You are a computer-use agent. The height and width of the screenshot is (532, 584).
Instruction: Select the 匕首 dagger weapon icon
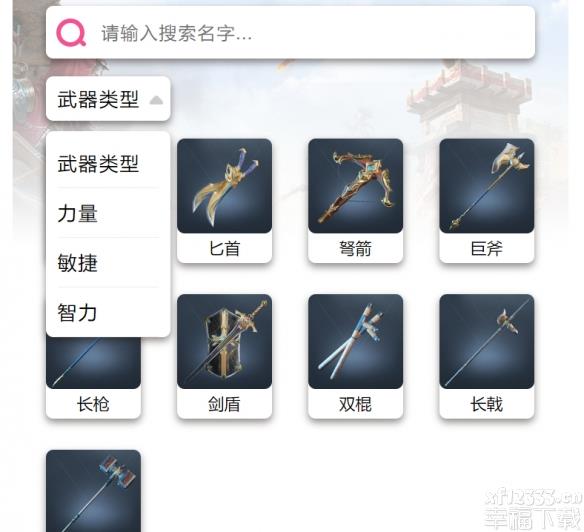(225, 186)
